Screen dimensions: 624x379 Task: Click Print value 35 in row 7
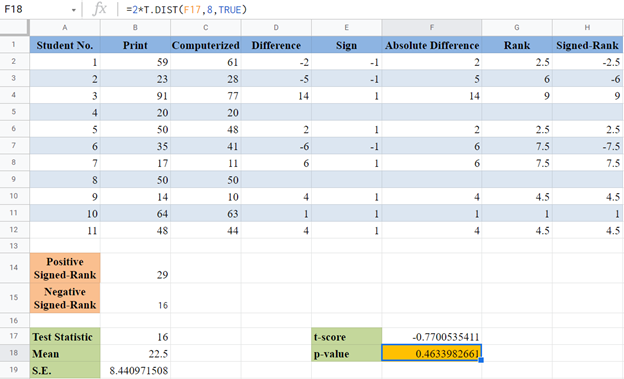[x=135, y=146]
